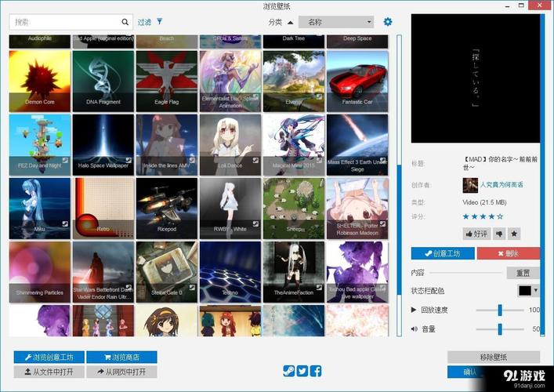Open the filter funnel icon
Viewport: 554px width, 392px height.
pos(160,22)
